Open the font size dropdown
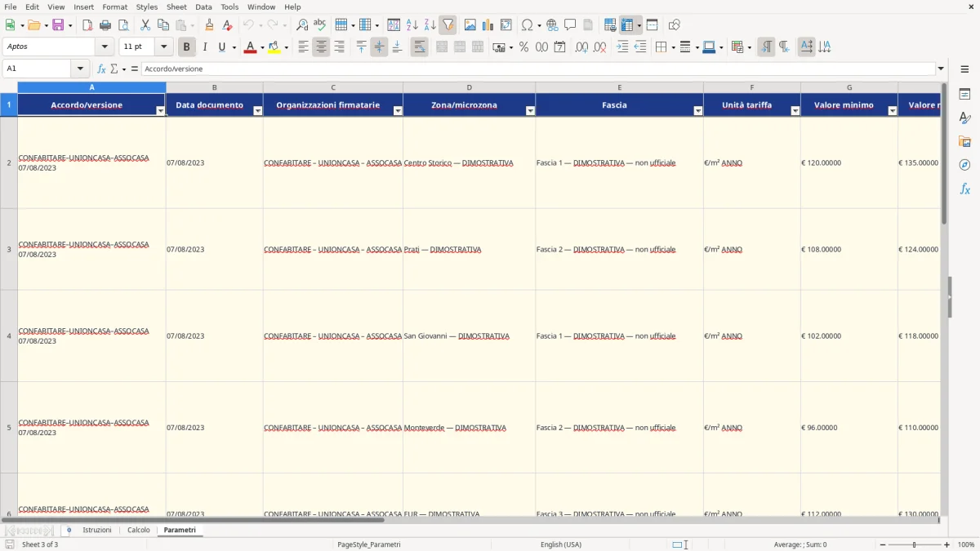 point(164,47)
